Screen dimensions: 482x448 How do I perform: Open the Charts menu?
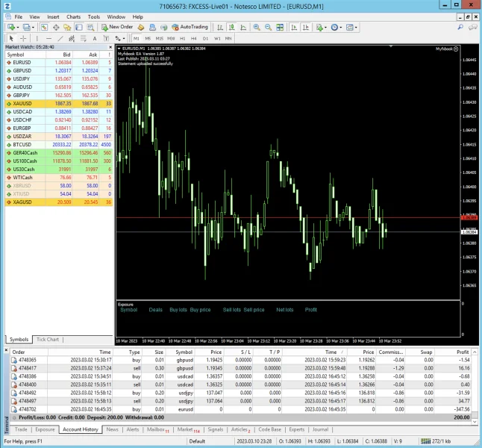[73, 16]
